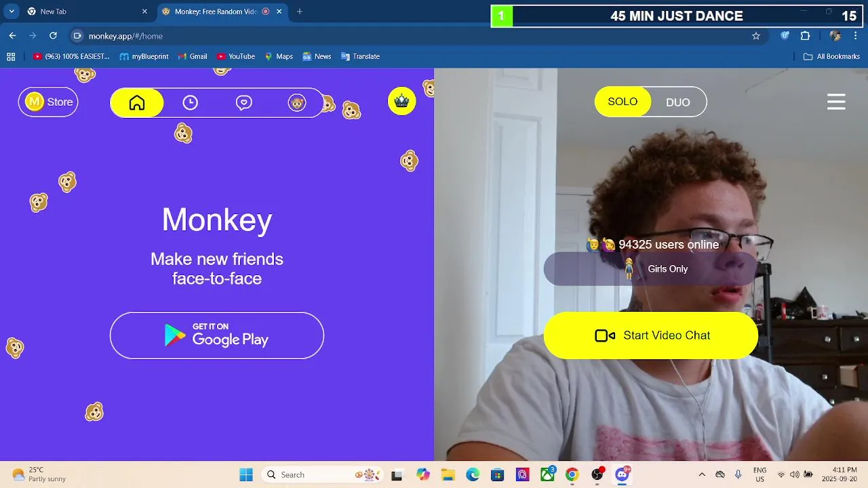
Task: Click Get it on Google Play
Action: [217, 335]
